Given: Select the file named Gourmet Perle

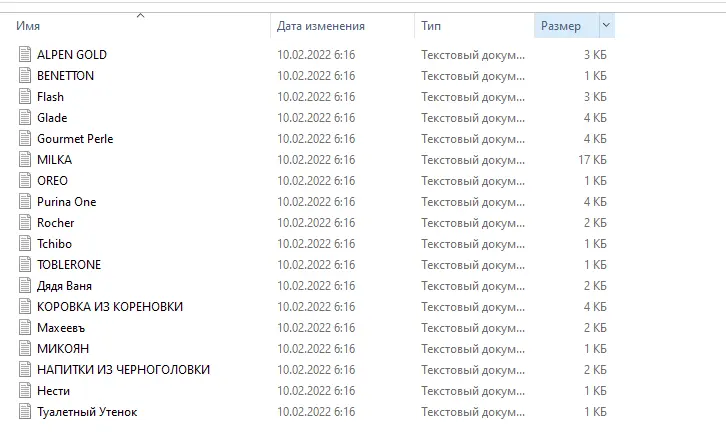Looking at the screenshot, I should [75, 138].
